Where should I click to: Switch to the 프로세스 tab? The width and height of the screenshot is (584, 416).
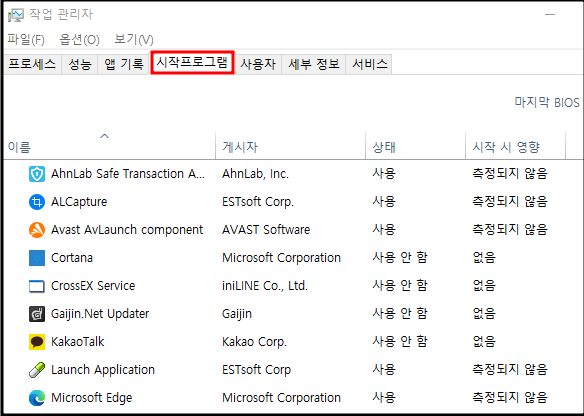32,64
